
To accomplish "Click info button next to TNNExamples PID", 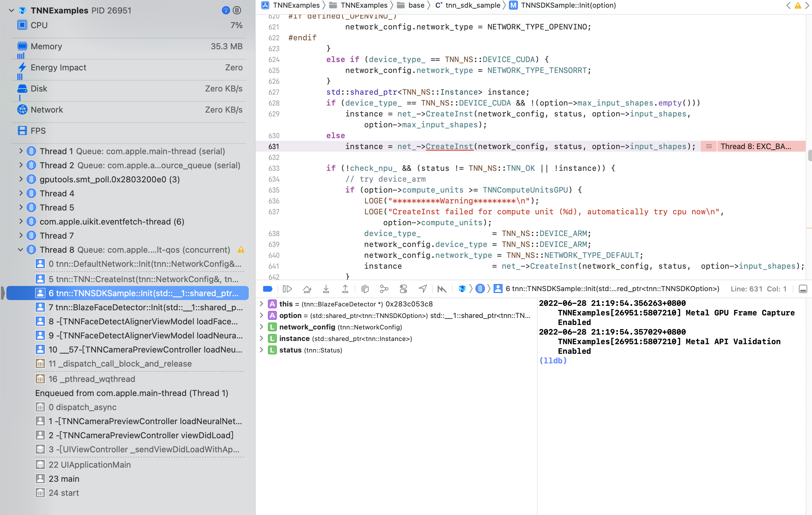I will tap(226, 11).
